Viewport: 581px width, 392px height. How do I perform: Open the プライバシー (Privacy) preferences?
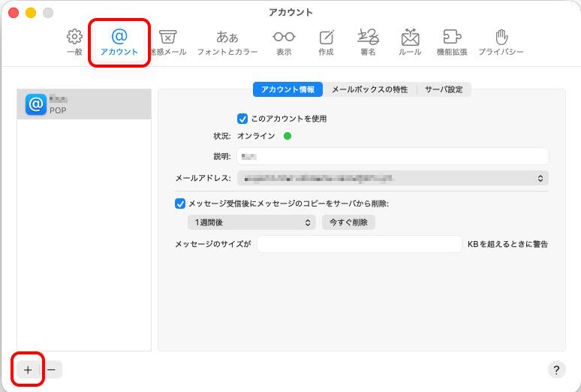click(x=501, y=42)
